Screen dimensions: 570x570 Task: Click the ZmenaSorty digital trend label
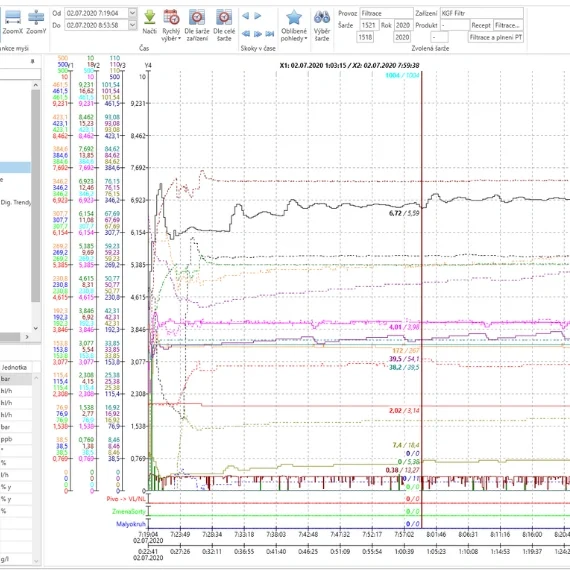[x=129, y=511]
